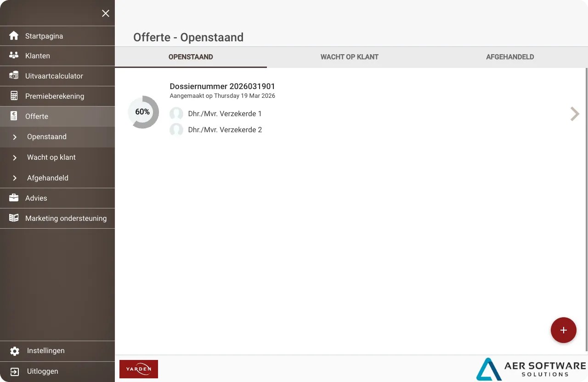Expand chevron beside Wacht op klant
The image size is (588, 382).
15,157
